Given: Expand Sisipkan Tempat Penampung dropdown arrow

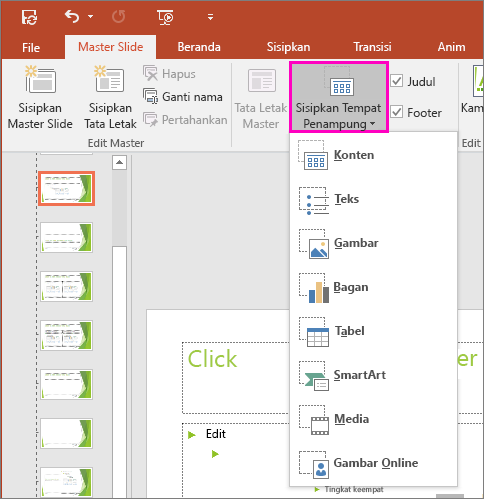Looking at the screenshot, I should 373,124.
